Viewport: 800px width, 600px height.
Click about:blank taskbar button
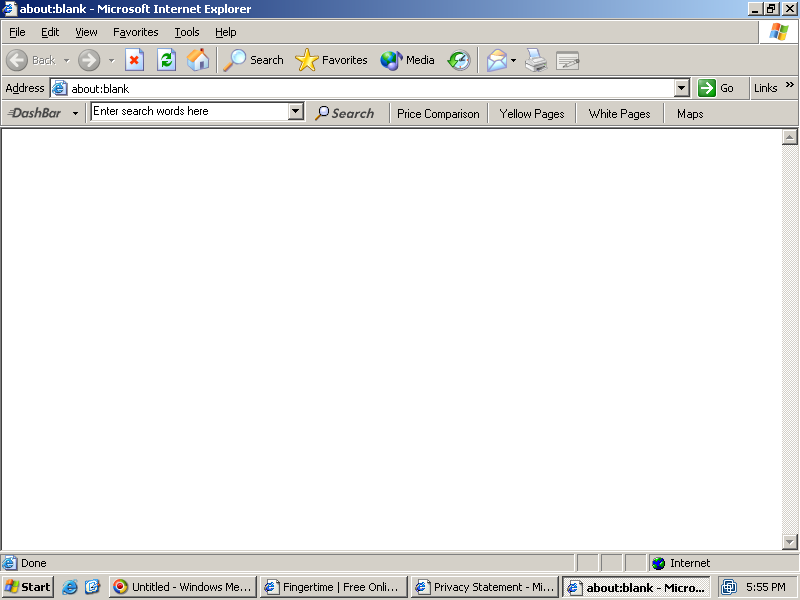637,587
